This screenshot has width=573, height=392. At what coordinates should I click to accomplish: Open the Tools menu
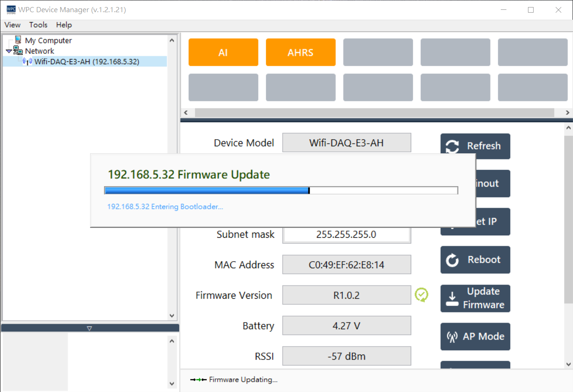click(x=38, y=25)
